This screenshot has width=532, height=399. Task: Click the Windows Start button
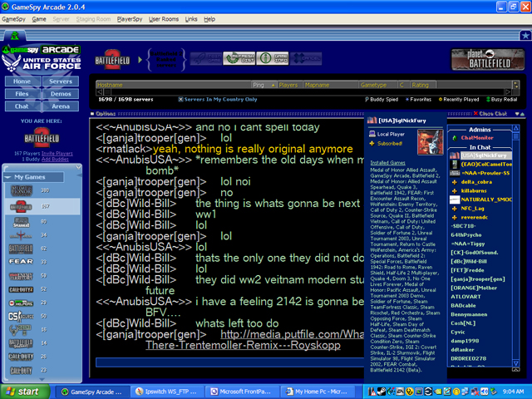point(25,392)
